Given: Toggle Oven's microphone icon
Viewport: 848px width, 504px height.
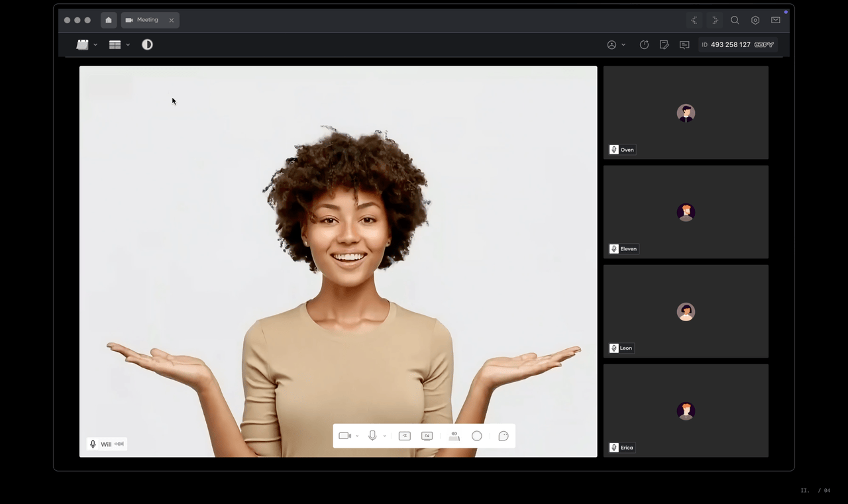Looking at the screenshot, I should [614, 150].
